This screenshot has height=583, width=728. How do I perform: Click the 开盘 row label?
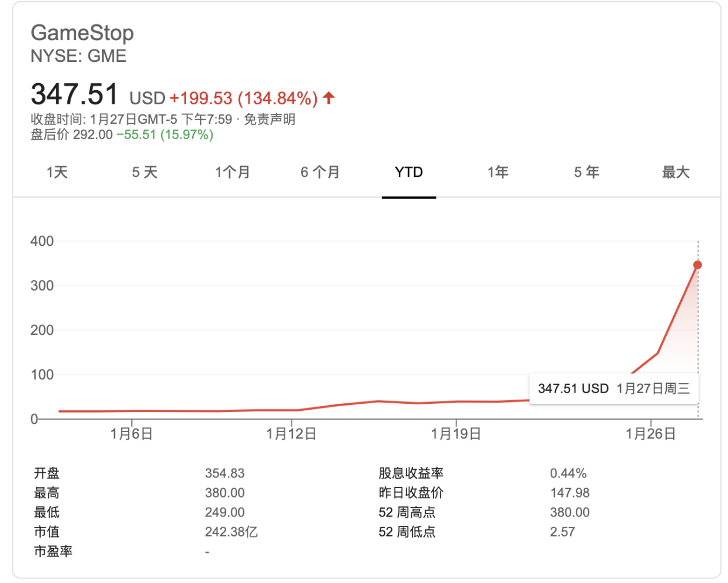[47, 473]
